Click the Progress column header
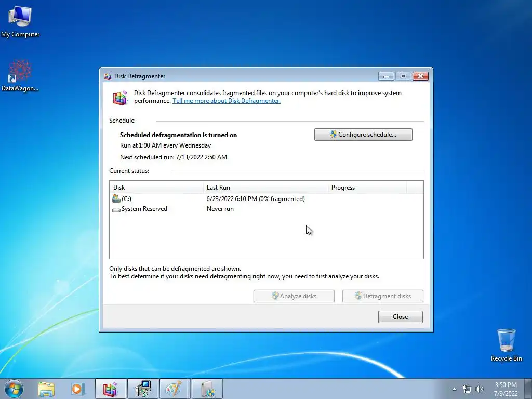This screenshot has width=532, height=399. [367, 188]
